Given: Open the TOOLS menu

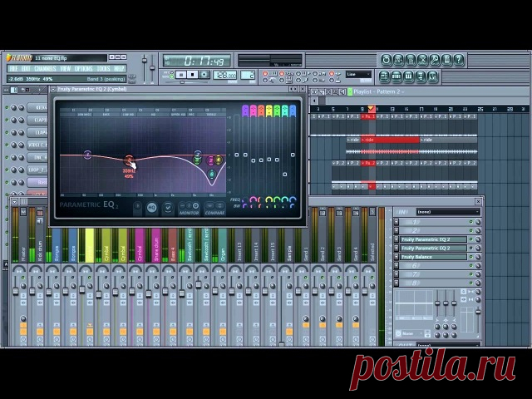Looking at the screenshot, I should click(x=103, y=68).
